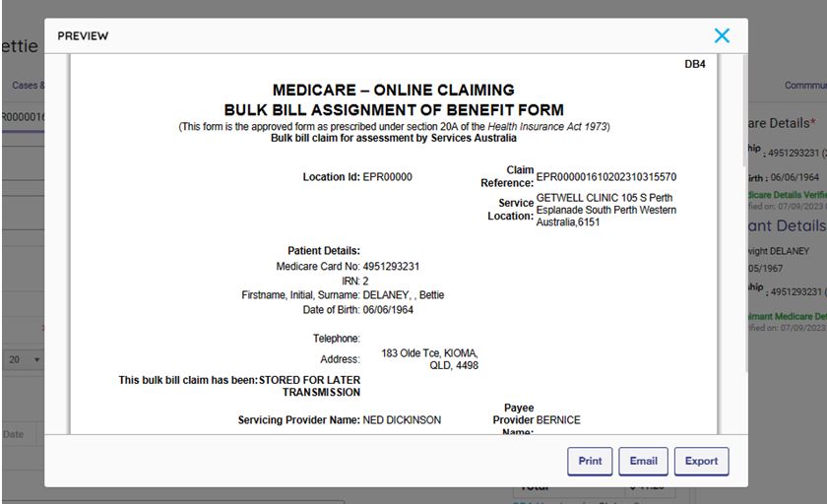827x504 pixels.
Task: Click the Location Id value EPR00000
Action: pos(387,177)
